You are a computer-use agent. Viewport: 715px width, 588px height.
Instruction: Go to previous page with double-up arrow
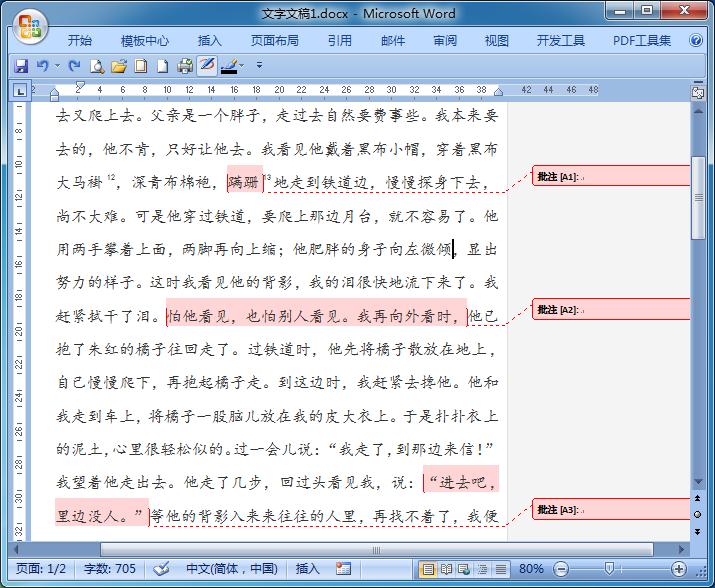(x=698, y=498)
